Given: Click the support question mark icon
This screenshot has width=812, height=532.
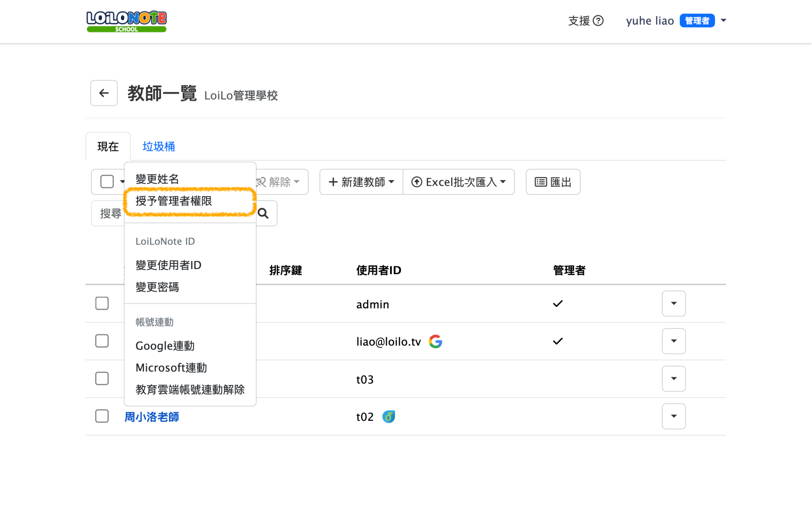Looking at the screenshot, I should click(x=598, y=20).
